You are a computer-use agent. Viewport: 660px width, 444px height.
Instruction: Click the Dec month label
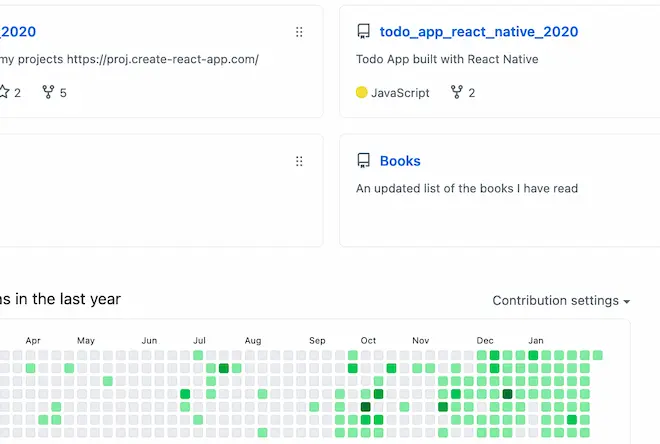(485, 340)
